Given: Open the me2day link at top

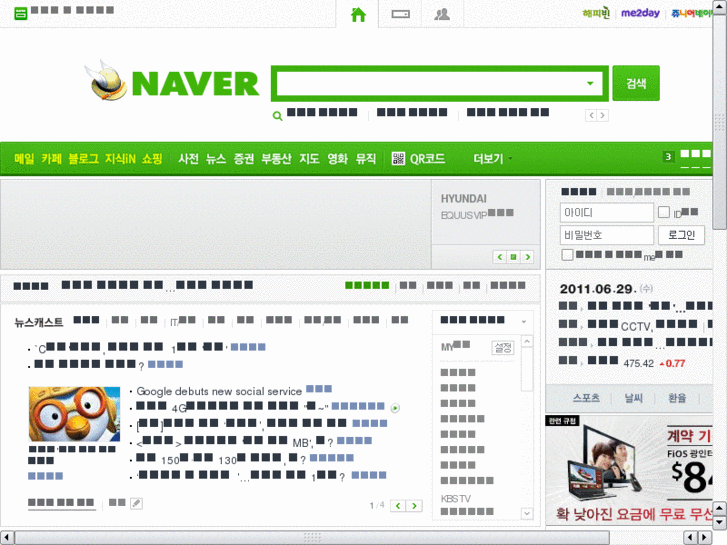Looking at the screenshot, I should (x=640, y=13).
